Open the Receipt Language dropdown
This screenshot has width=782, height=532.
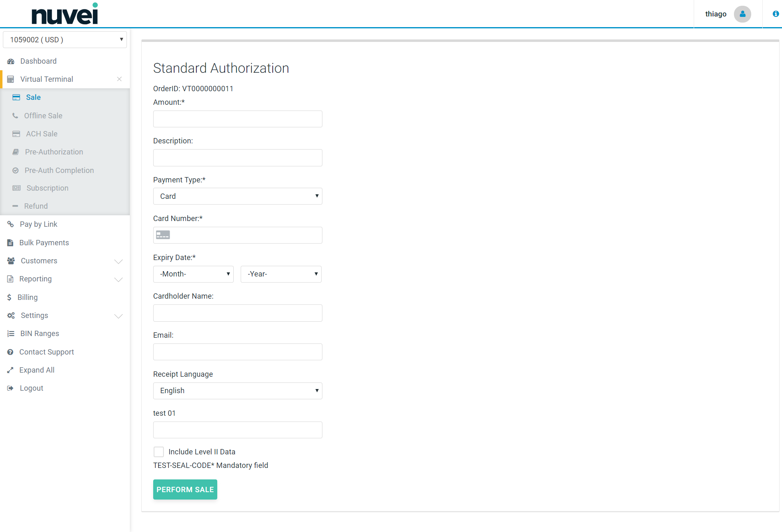click(x=237, y=391)
